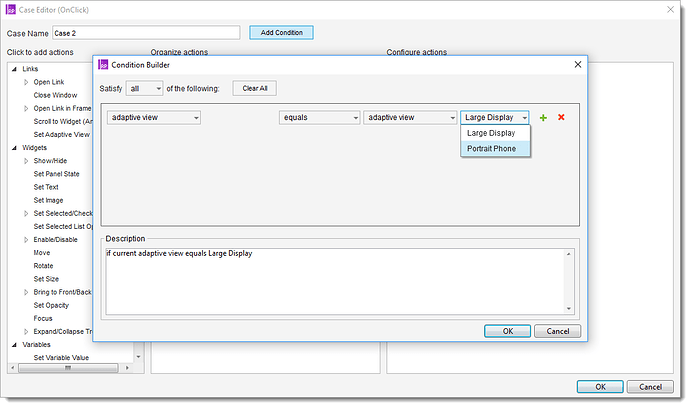Click the red X remove-condition icon
The image size is (690, 407).
tap(561, 117)
